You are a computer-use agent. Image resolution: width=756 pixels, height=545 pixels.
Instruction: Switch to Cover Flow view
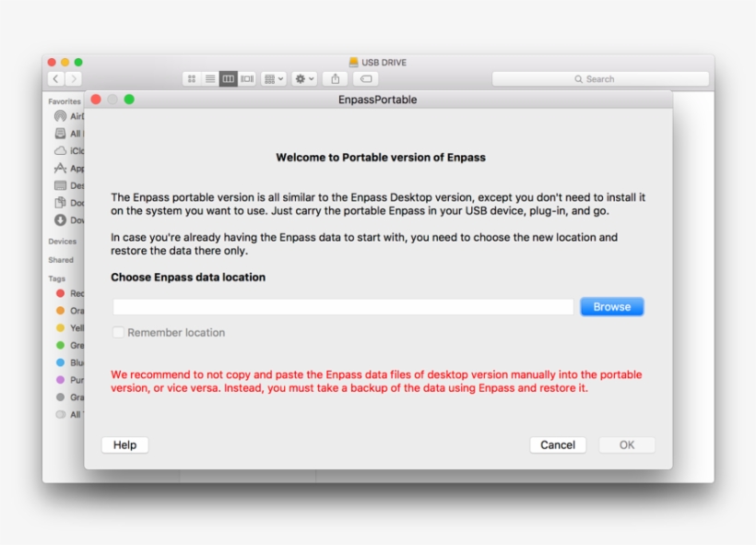click(x=247, y=79)
